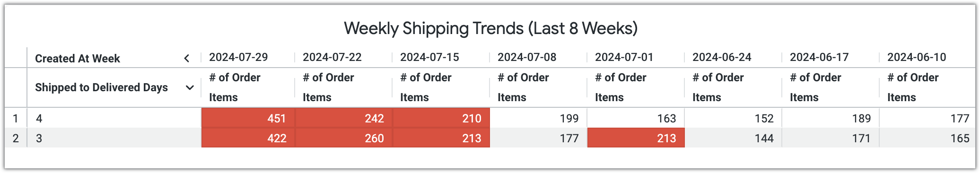Open the 2024-07-29 week column header
This screenshot has width=980, height=173.
pos(238,57)
